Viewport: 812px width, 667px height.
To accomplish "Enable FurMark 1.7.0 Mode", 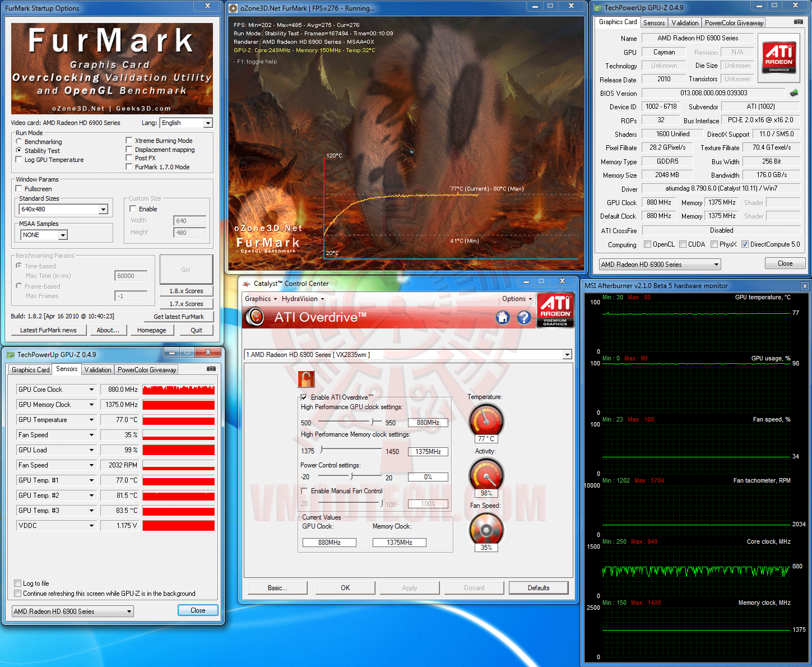I will tap(129, 167).
